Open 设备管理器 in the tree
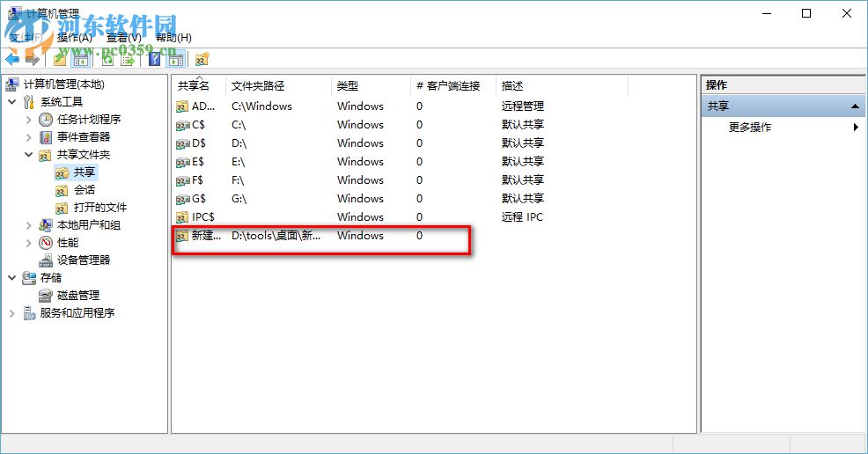The width and height of the screenshot is (868, 454). click(x=84, y=260)
